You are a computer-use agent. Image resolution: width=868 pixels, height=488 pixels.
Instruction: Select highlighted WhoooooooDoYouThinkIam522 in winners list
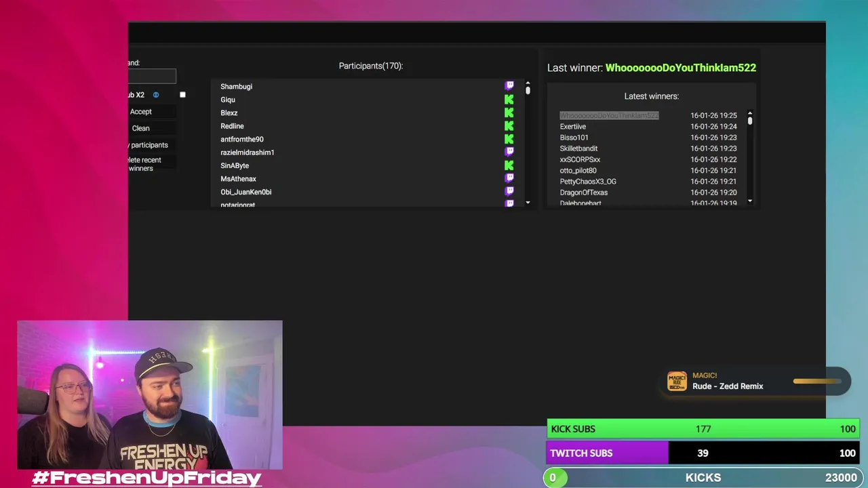click(x=609, y=115)
